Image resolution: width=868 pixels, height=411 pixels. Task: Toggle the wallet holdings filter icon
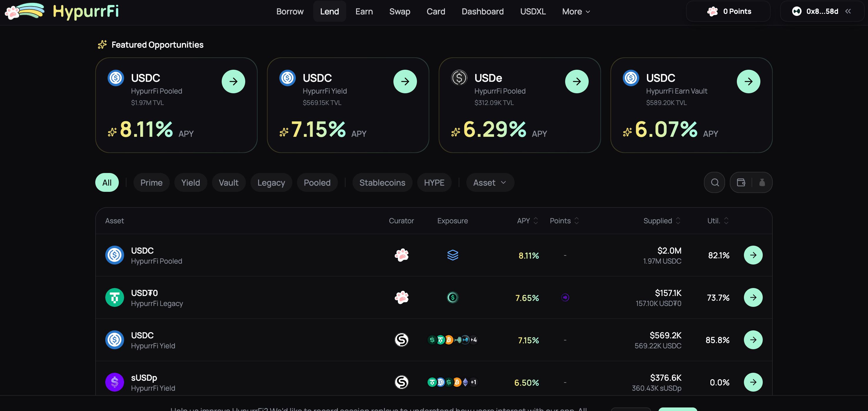[741, 182]
